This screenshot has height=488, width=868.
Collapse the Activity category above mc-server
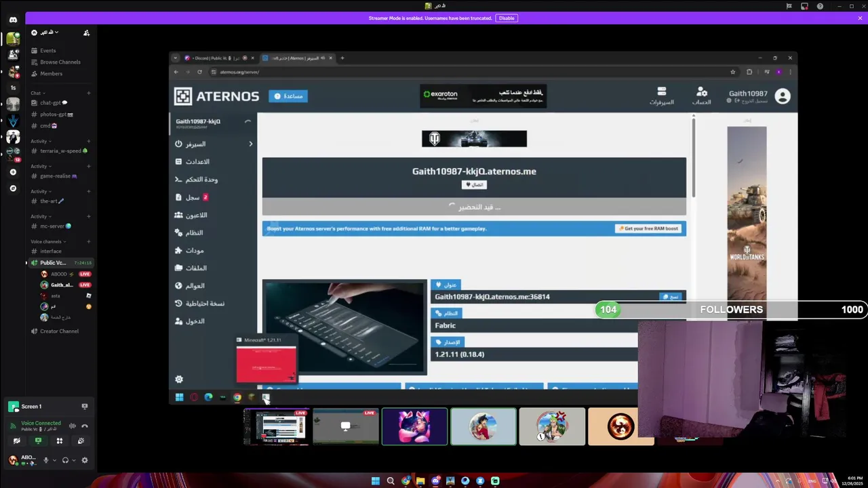click(41, 216)
